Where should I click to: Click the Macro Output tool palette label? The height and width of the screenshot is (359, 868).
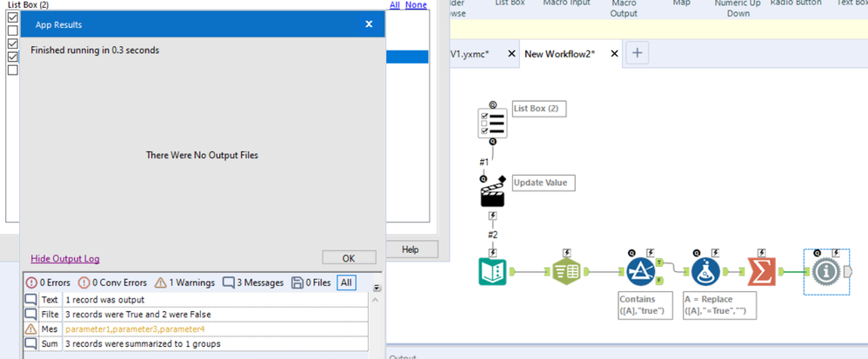[624, 8]
